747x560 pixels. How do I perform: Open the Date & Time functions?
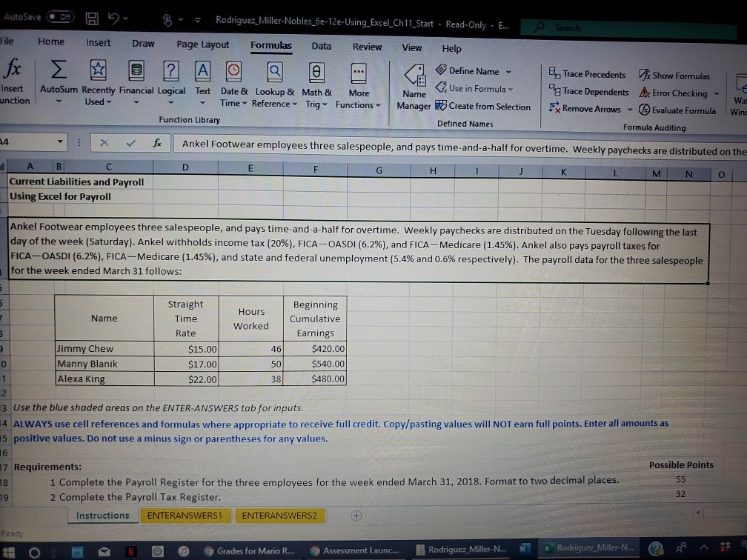point(233,83)
